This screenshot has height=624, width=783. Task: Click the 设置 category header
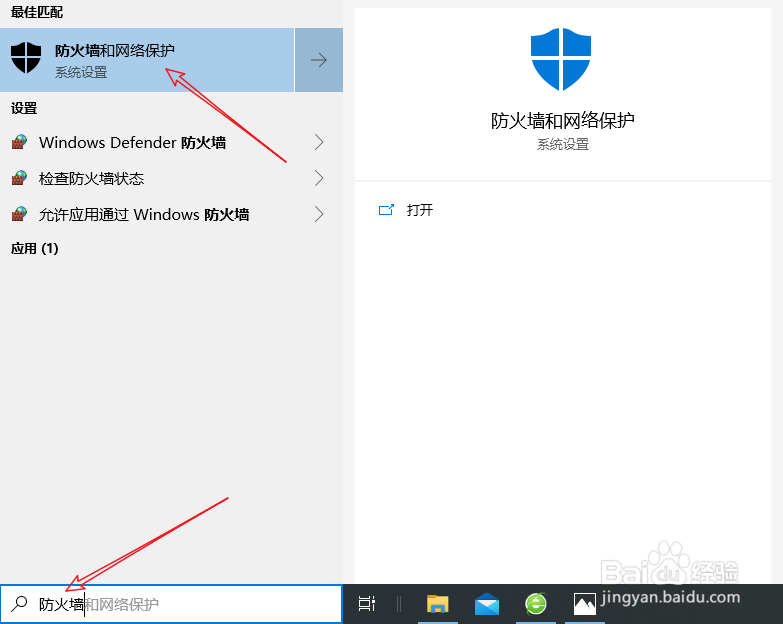click(x=24, y=108)
